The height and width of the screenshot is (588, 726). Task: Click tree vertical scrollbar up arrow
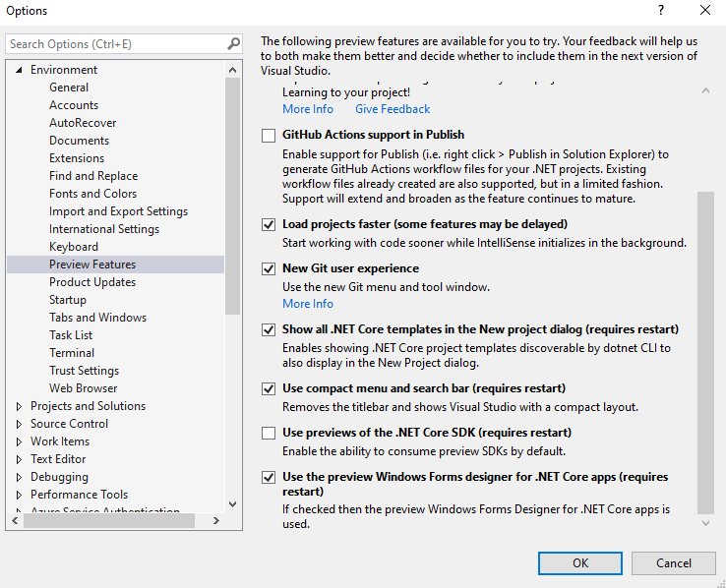click(x=233, y=70)
